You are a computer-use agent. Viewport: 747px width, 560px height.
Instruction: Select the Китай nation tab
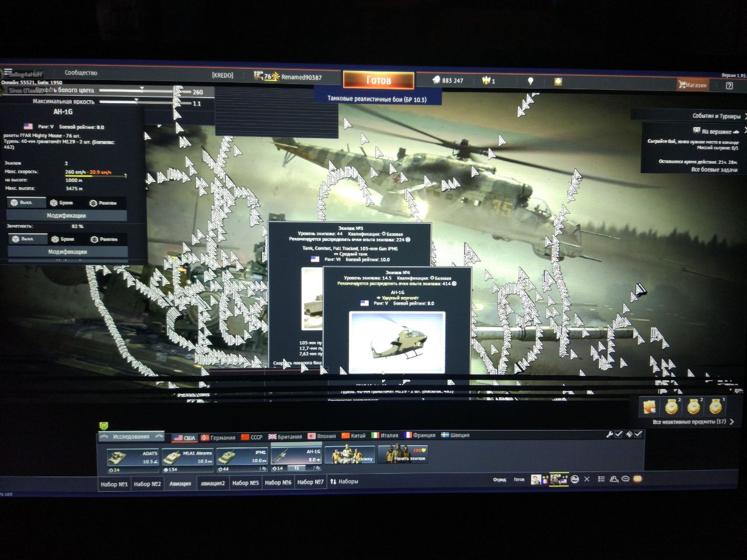coord(354,436)
